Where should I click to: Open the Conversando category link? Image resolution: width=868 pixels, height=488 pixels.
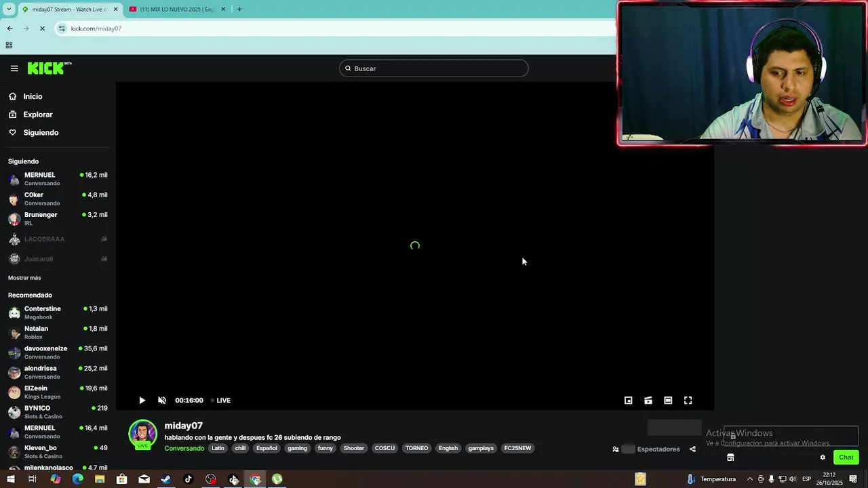coord(184,448)
